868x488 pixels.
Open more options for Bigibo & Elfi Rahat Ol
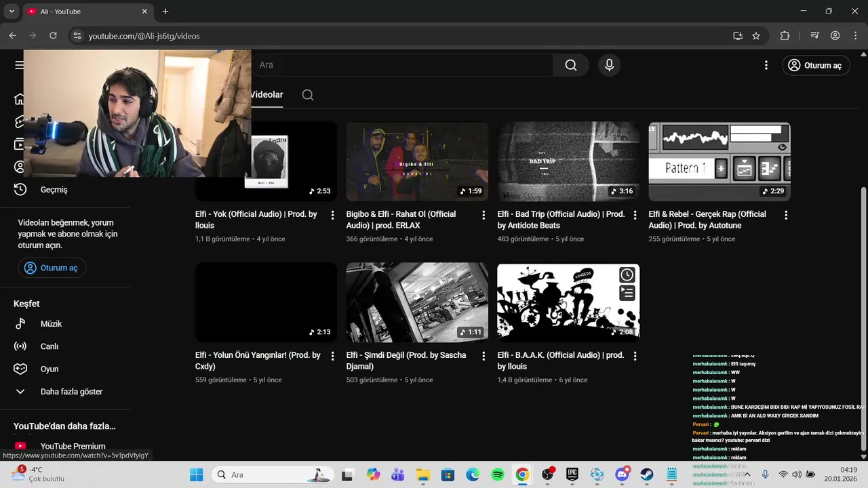484,215
